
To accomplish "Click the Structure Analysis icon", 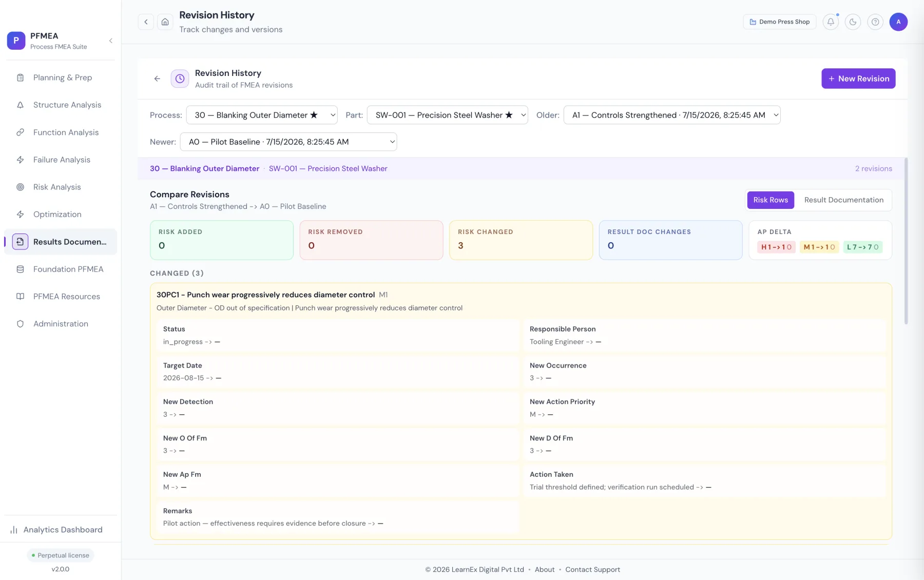I will (21, 105).
